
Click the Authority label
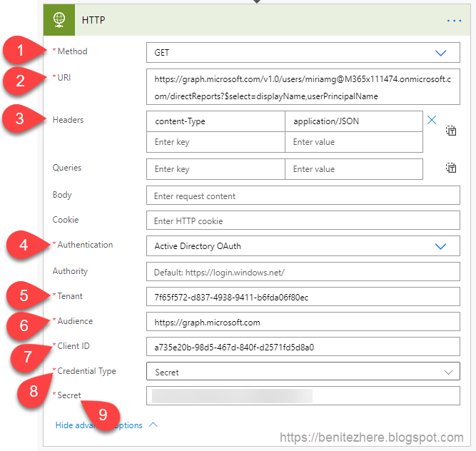[x=70, y=271]
